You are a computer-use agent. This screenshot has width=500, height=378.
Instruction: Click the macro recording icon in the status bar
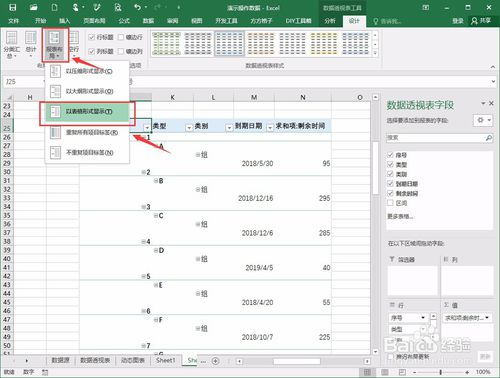pyautogui.click(x=45, y=372)
